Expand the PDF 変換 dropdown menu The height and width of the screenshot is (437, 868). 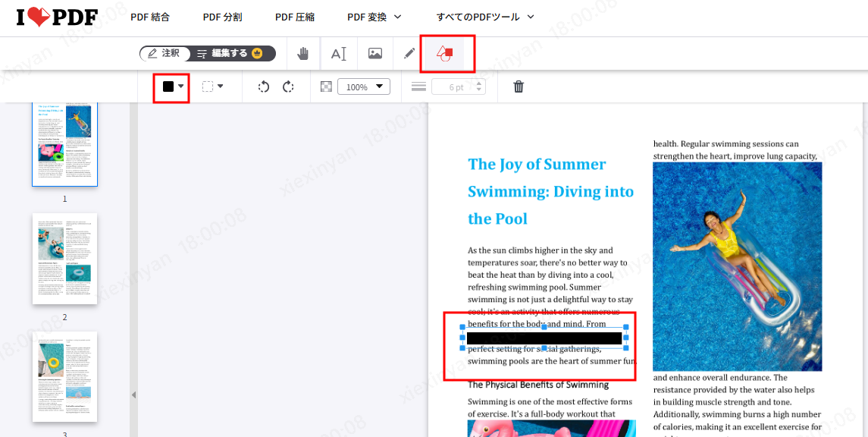tap(374, 17)
